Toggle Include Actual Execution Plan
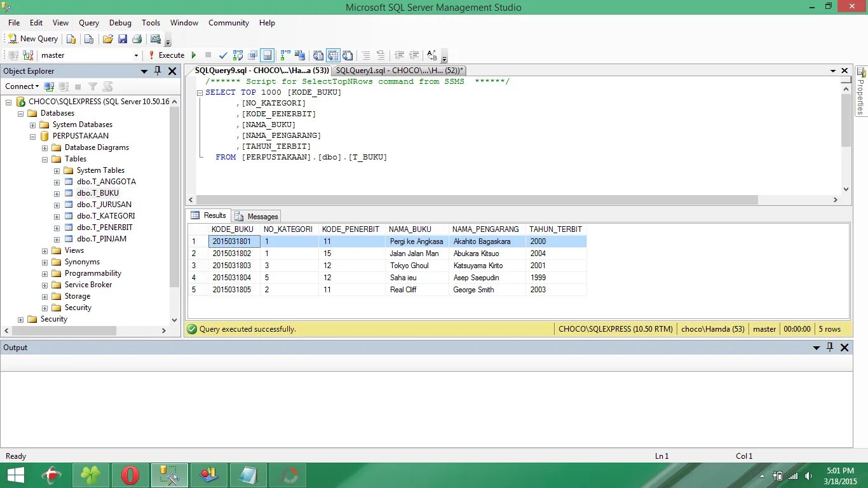The image size is (868, 488). [x=285, y=55]
